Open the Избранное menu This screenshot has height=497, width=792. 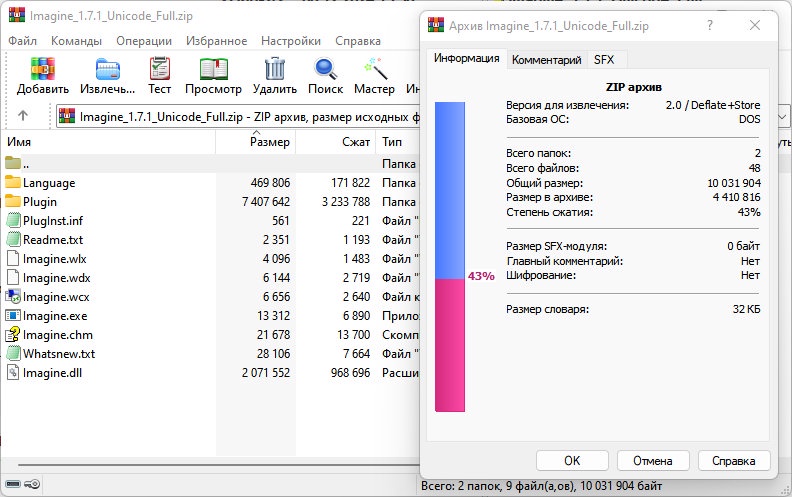218,41
